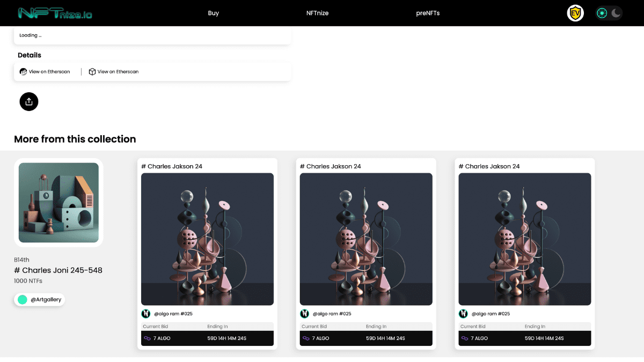644x362 pixels.
Task: Switch to dark mode moon icon
Action: 616,13
